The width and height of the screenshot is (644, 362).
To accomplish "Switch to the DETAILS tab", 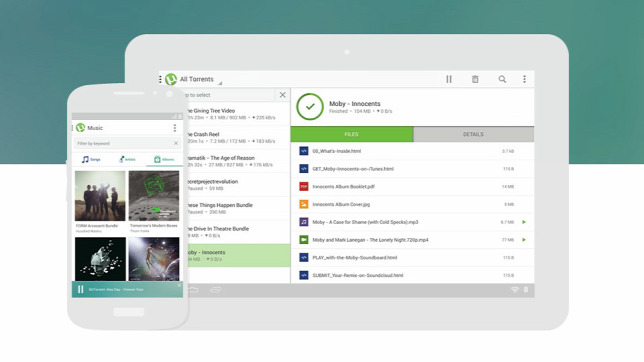I will tap(473, 134).
